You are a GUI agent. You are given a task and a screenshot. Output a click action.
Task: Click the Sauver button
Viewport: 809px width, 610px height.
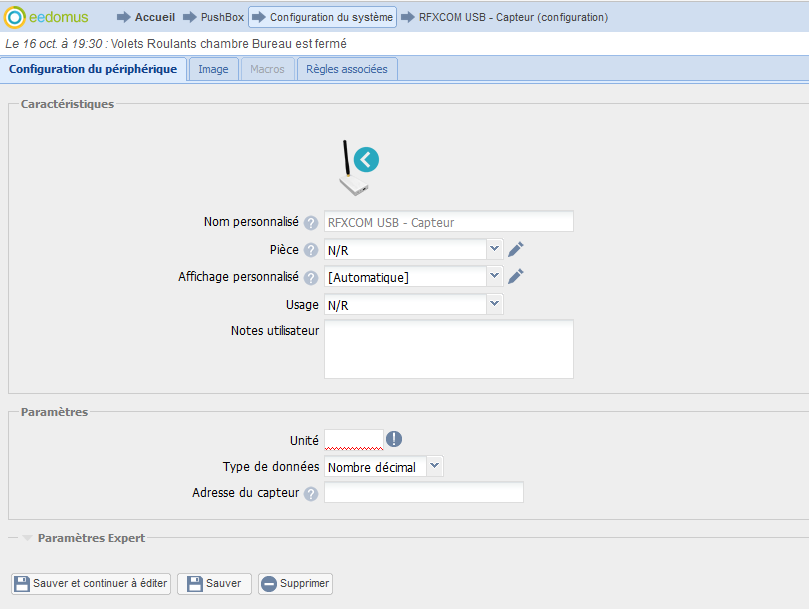click(x=214, y=584)
